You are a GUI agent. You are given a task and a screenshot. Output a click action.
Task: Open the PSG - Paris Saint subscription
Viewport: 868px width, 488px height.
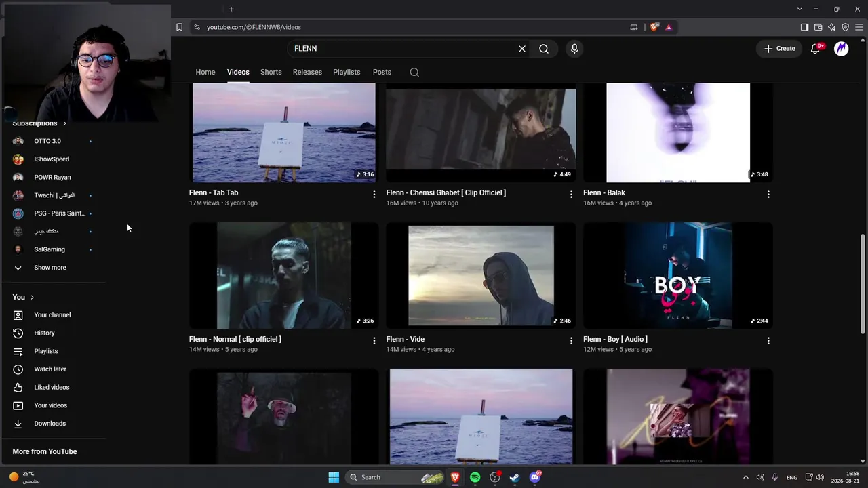tap(53, 213)
